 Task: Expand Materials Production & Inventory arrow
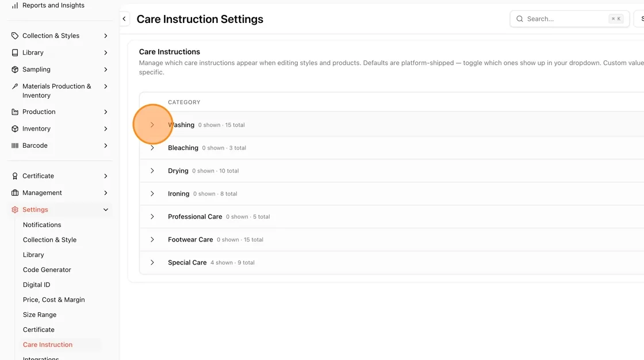point(106,86)
